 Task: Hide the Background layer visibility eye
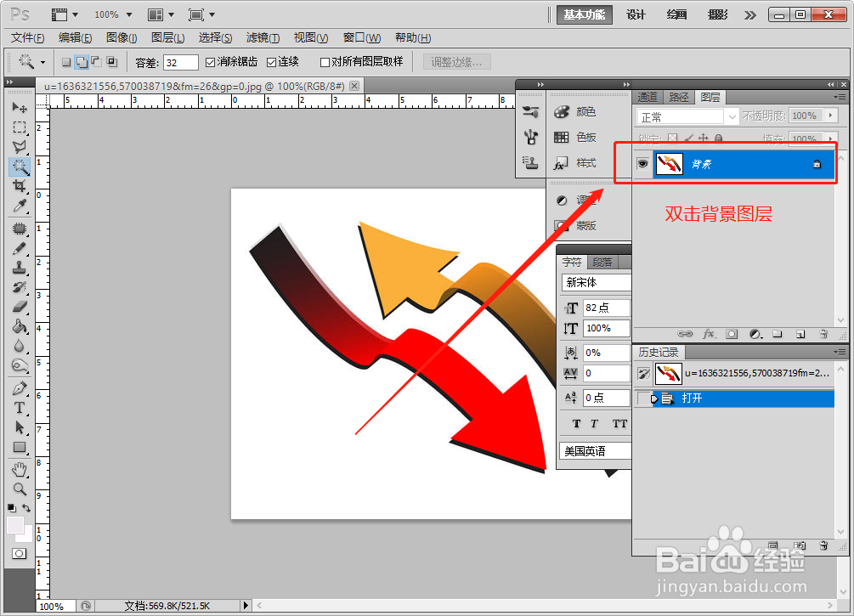(642, 164)
